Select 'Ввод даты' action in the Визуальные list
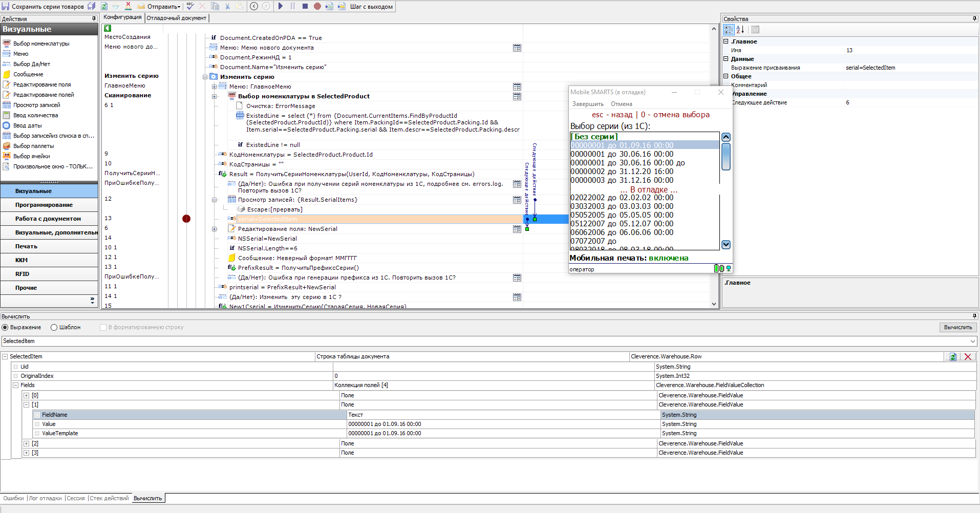The height and width of the screenshot is (513, 980). [28, 125]
